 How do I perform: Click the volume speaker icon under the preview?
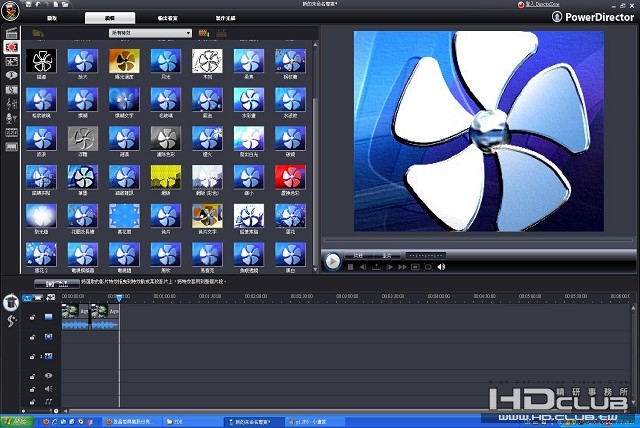[x=441, y=267]
